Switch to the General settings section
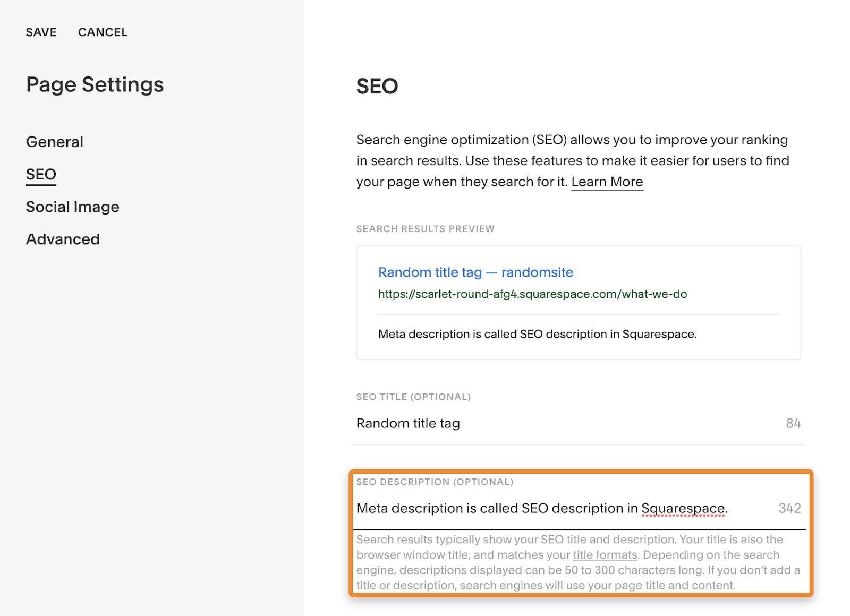This screenshot has height=616, width=850. coord(54,142)
